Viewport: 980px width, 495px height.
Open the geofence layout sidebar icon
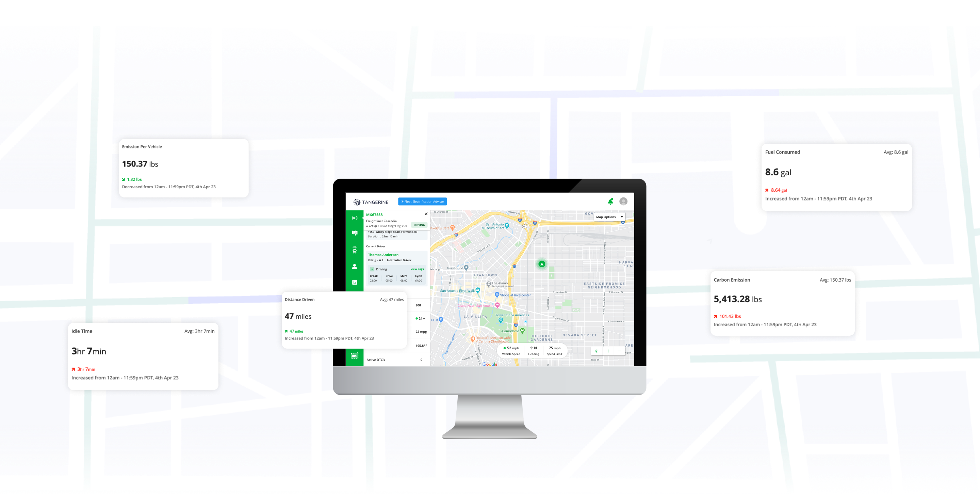point(355,282)
